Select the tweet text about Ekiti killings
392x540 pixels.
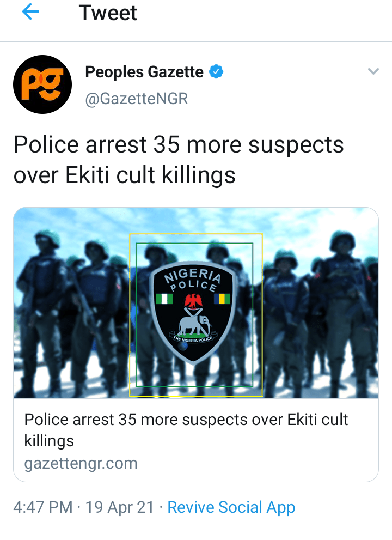point(179,160)
